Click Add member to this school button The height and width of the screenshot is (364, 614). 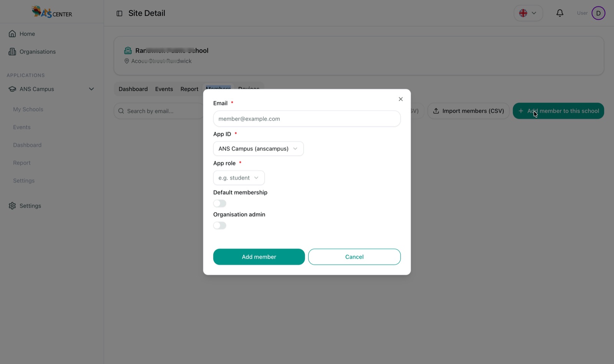tap(558, 111)
